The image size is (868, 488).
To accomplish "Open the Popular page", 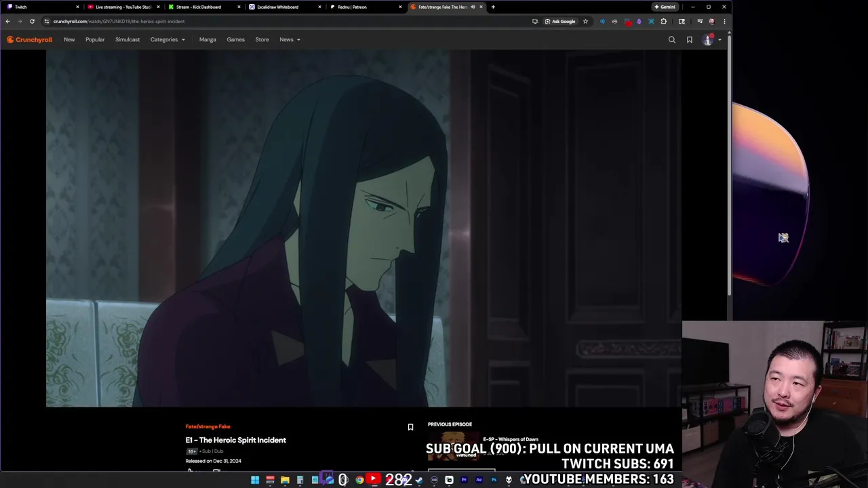I will (95, 39).
